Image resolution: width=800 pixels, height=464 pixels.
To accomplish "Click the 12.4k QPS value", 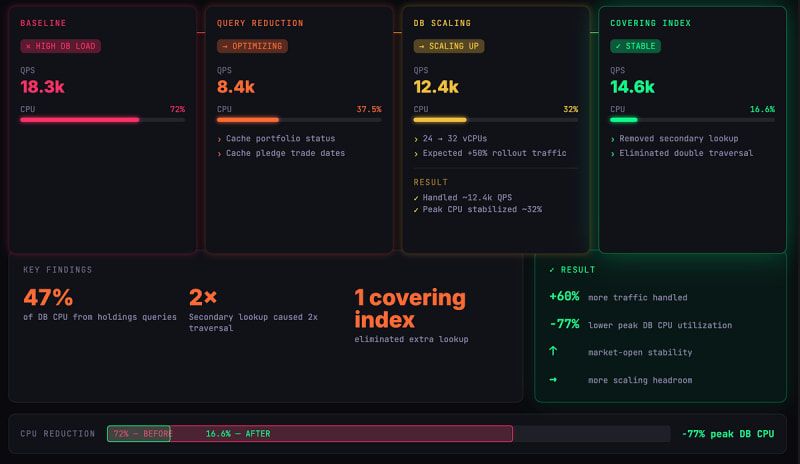I will click(436, 87).
